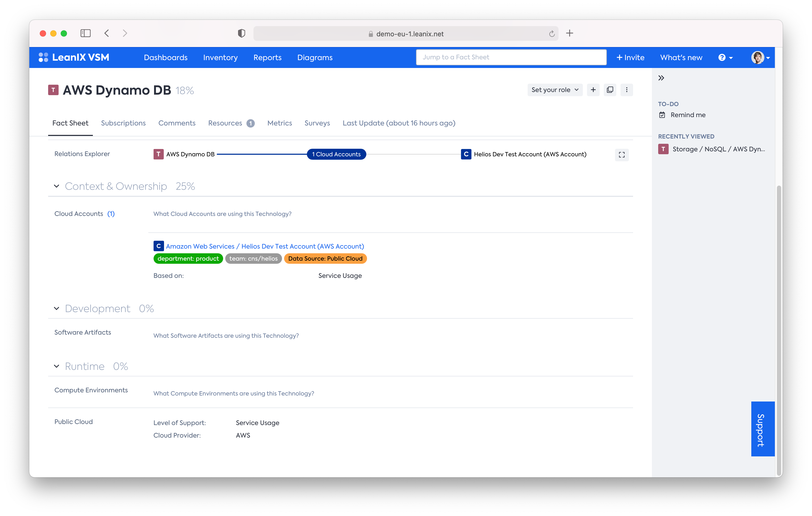The image size is (812, 516).
Task: Collapse the right sidebar with double chevron
Action: tap(661, 78)
